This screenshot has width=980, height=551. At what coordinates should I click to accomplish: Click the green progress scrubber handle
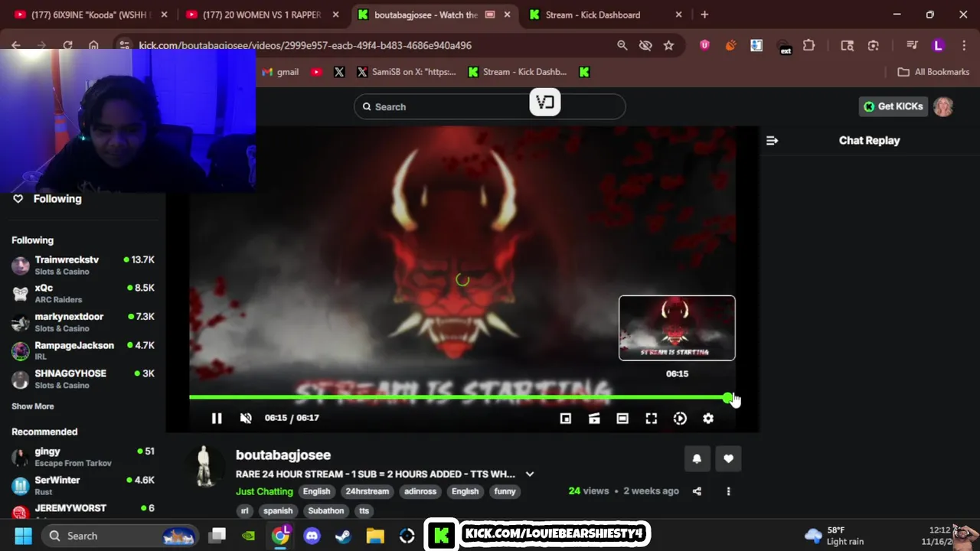coord(727,397)
